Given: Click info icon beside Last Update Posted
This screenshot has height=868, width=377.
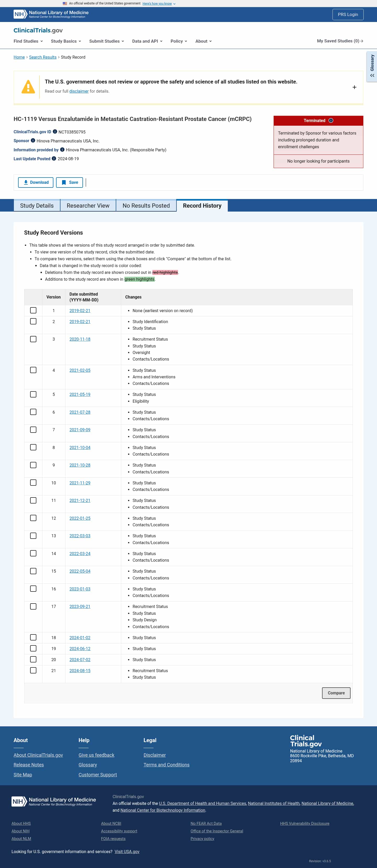Looking at the screenshot, I should click(54, 158).
